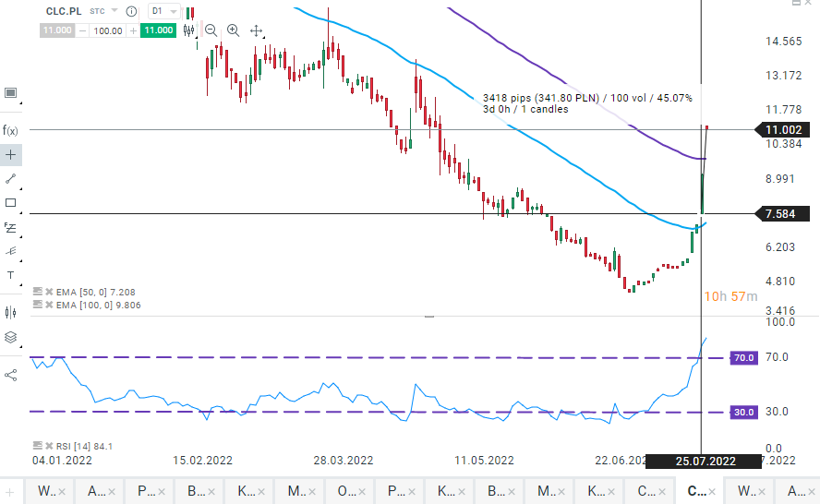Zoom in the chart with the plus magnifier
The image size is (820, 504).
[x=234, y=30]
